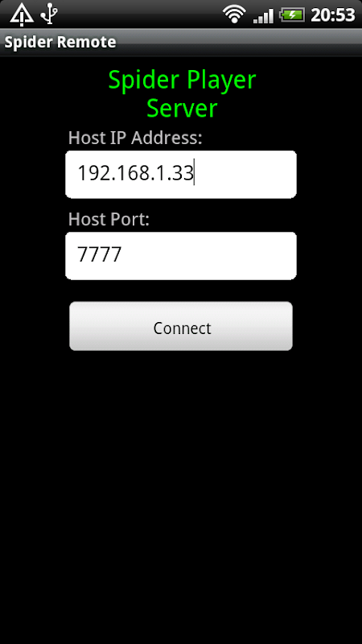362x644 pixels.
Task: Tap the warning triangle notification icon
Action: [22, 14]
